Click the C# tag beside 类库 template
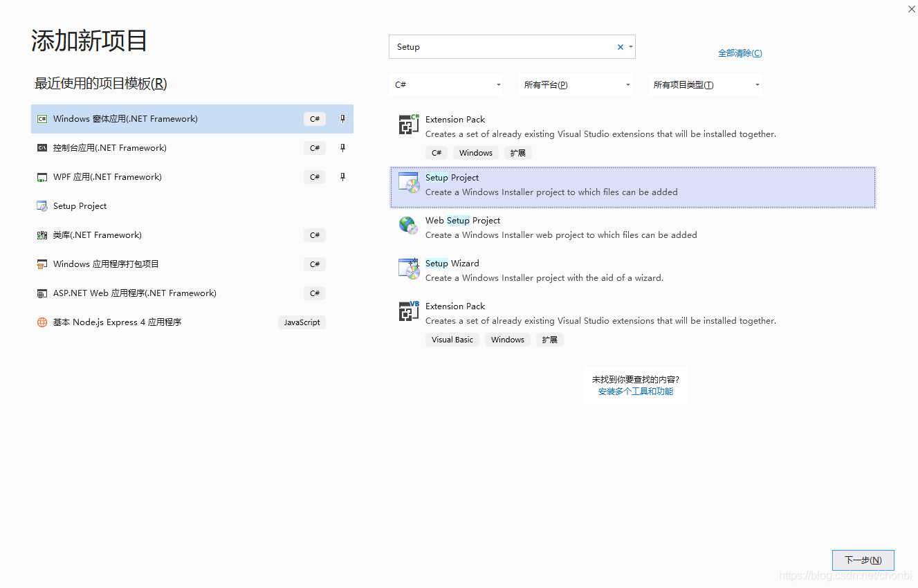918x588 pixels. (x=315, y=235)
